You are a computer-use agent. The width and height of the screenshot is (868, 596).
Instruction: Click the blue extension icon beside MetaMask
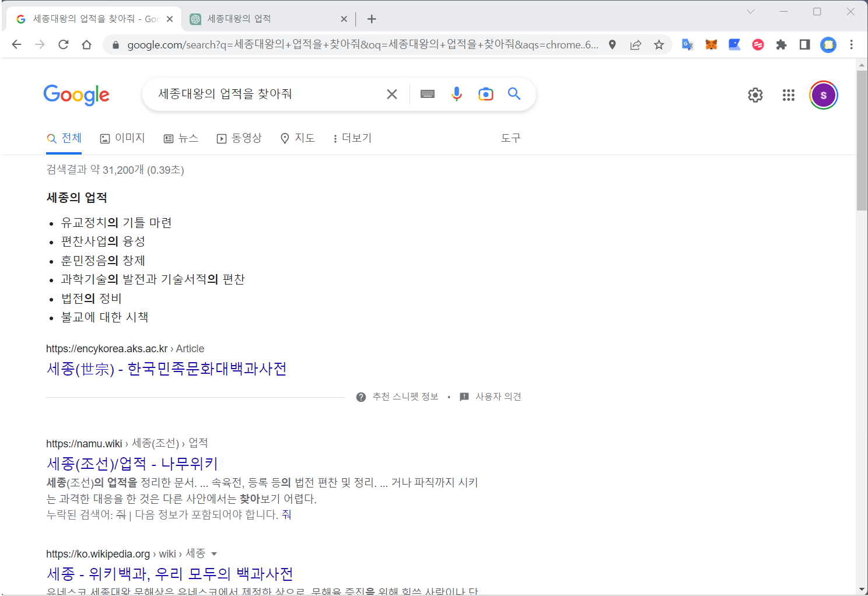(x=734, y=44)
